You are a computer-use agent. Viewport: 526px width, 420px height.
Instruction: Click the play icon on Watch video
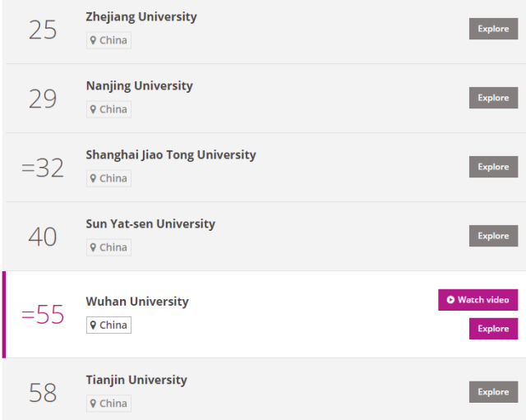450,300
